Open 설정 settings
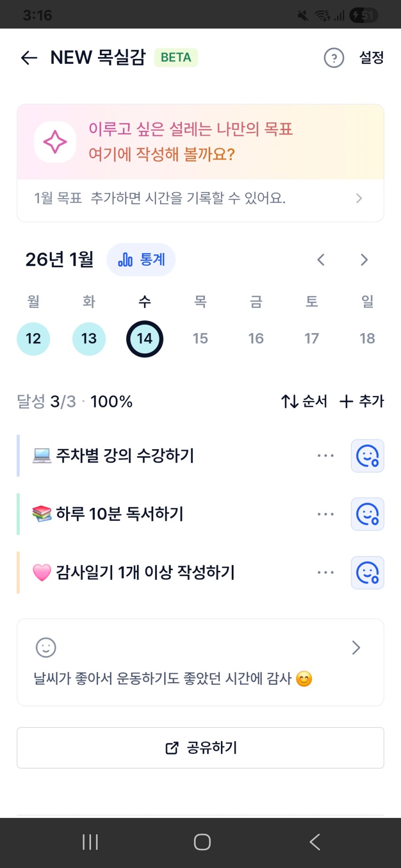 coord(371,58)
